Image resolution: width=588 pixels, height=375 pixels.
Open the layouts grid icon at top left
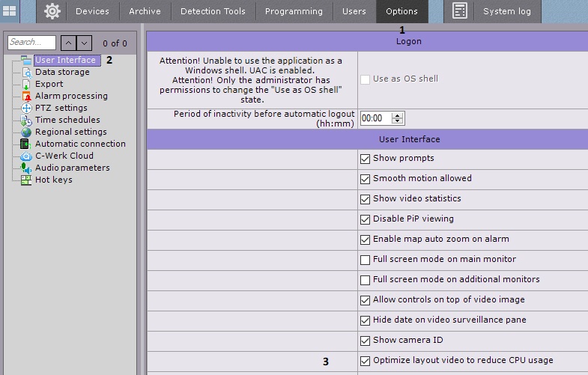10,11
